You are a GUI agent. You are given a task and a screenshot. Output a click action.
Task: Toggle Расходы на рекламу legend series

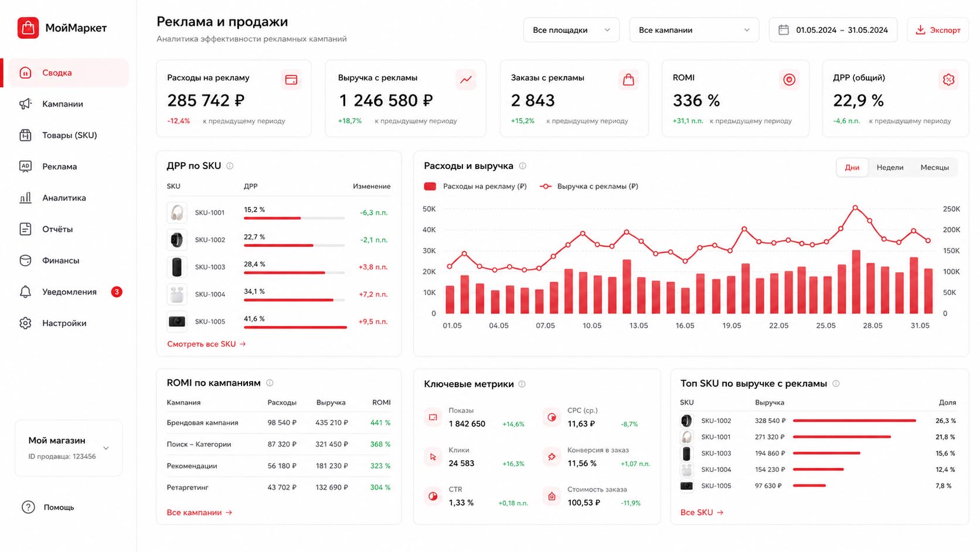pos(475,187)
